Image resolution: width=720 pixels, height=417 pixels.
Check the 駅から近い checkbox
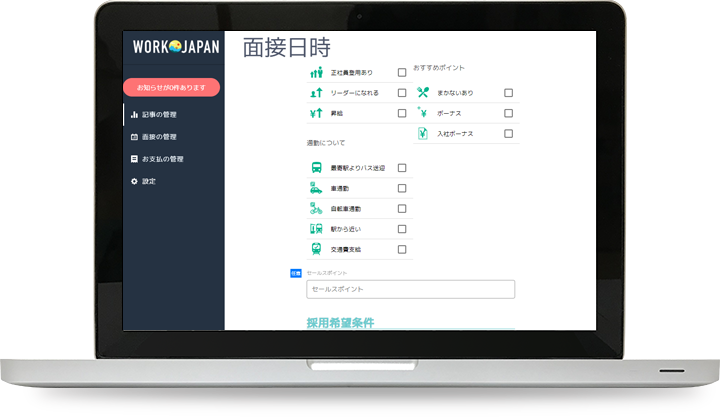402,229
